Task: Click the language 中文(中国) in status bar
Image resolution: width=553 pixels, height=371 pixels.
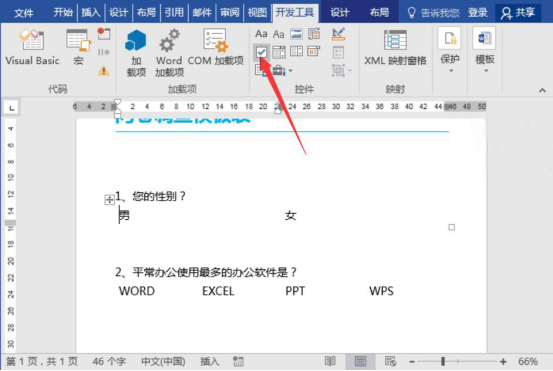Action: pos(163,361)
